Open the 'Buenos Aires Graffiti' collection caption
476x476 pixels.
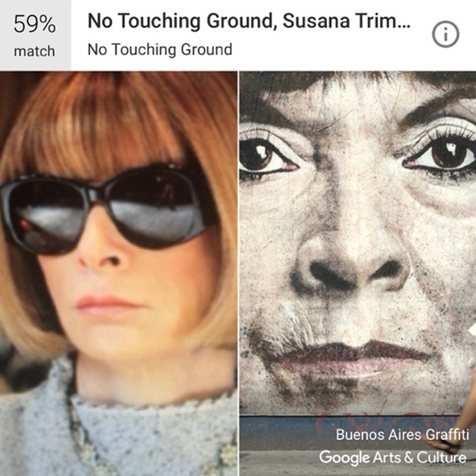coord(403,435)
